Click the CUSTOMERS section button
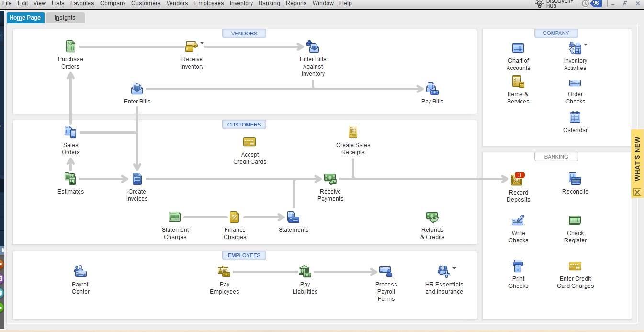Viewport: 644px width, 332px height. [x=244, y=125]
